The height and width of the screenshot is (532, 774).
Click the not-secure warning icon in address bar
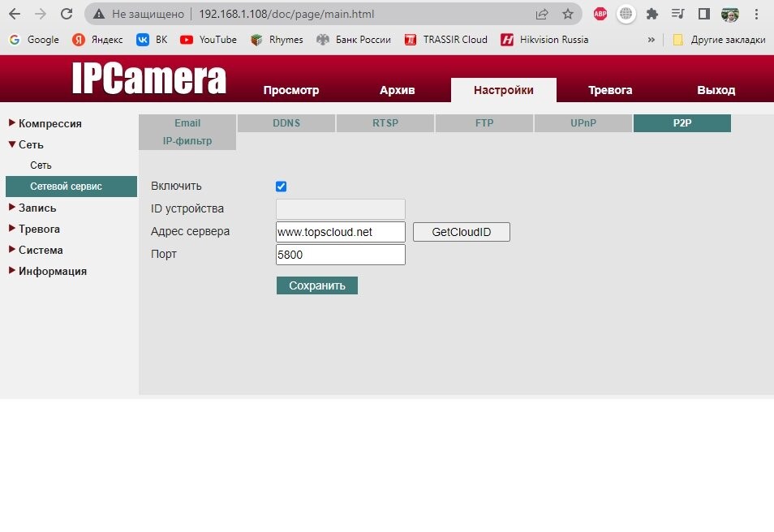[x=99, y=15]
